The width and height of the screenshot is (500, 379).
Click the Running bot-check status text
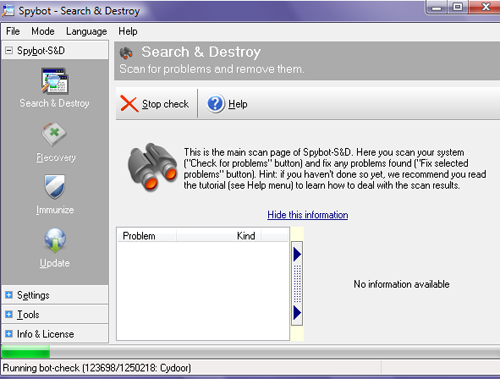[97, 368]
